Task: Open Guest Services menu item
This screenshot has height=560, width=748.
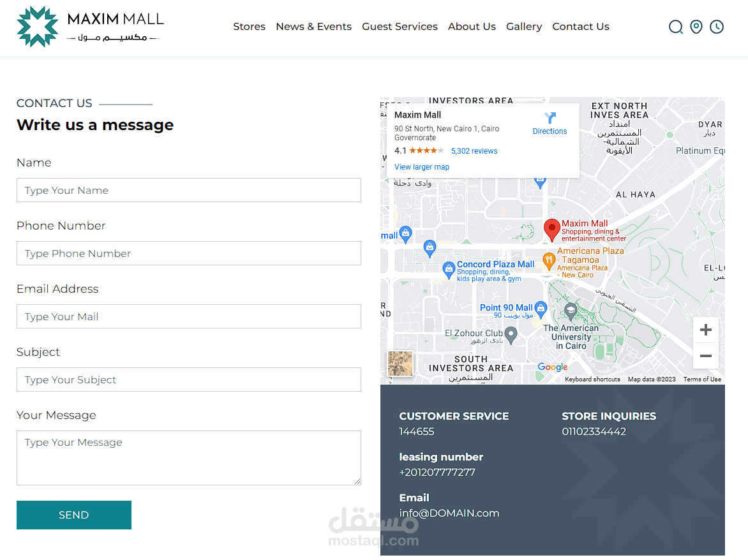Action: [x=400, y=27]
